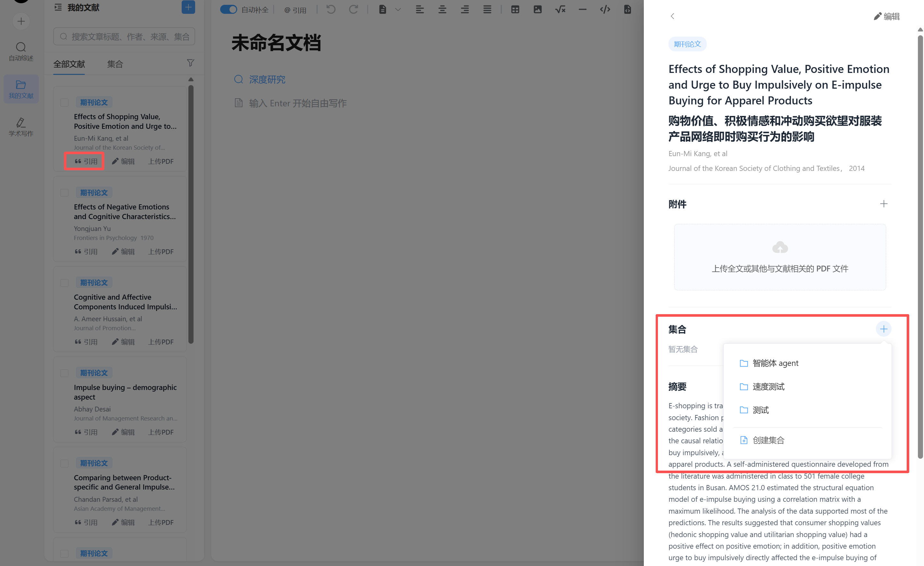The height and width of the screenshot is (566, 924).
Task: Open 自动综述 from the left sidebar
Action: click(21, 51)
